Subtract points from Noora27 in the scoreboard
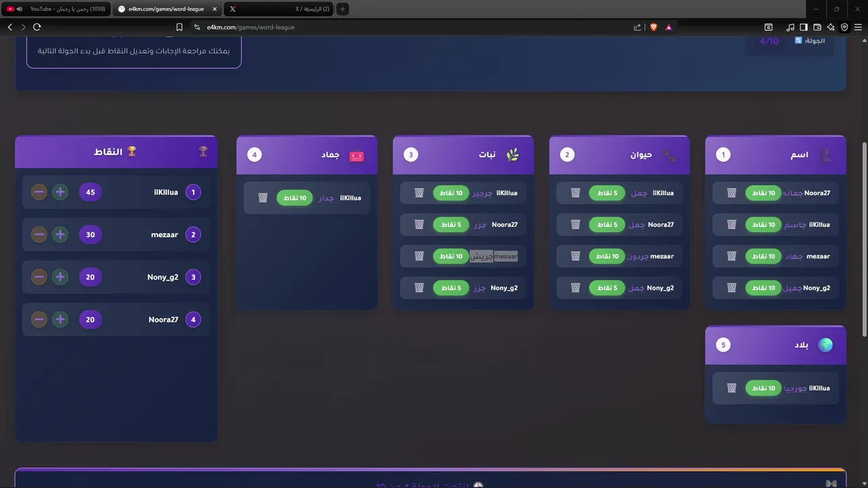The height and width of the screenshot is (488, 868). 39,319
